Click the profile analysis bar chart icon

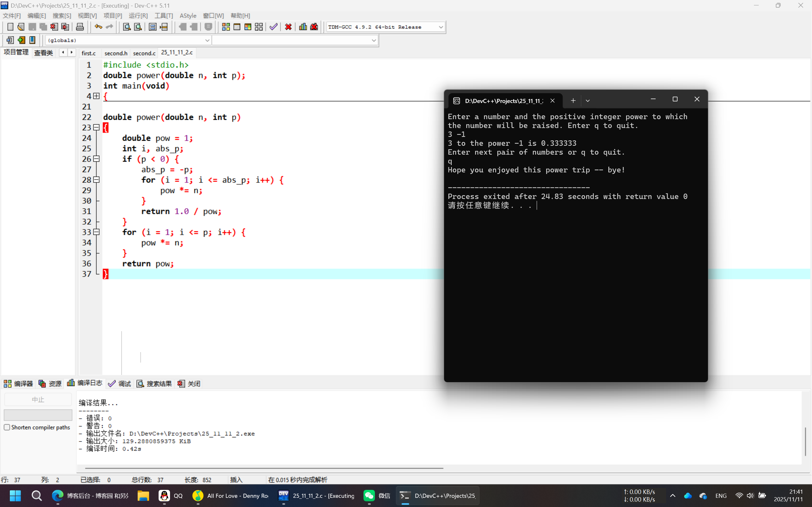[303, 27]
